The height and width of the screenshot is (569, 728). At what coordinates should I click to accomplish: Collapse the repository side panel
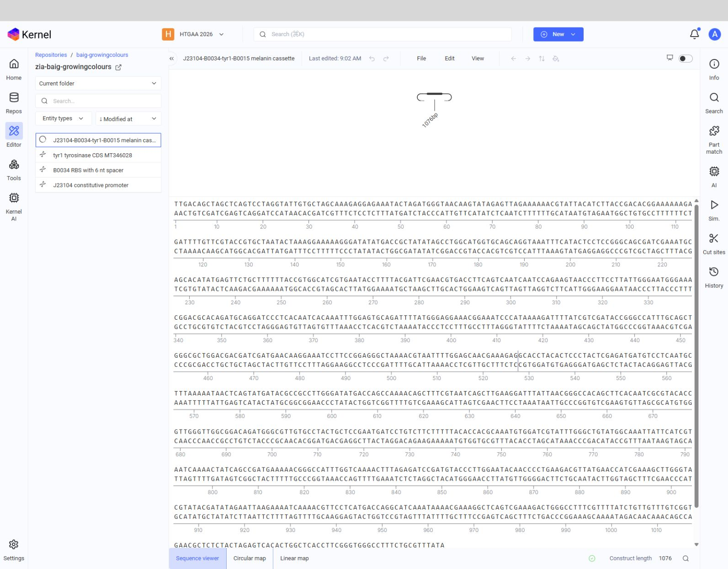click(x=172, y=59)
